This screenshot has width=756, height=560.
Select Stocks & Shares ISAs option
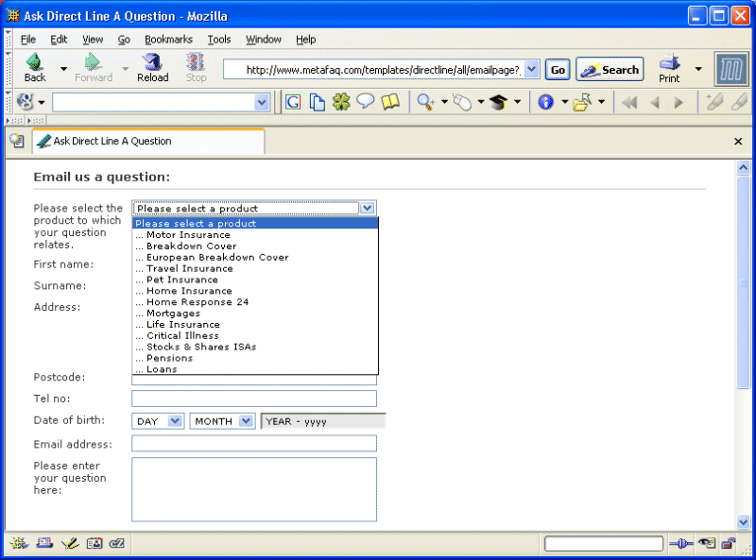click(x=255, y=347)
